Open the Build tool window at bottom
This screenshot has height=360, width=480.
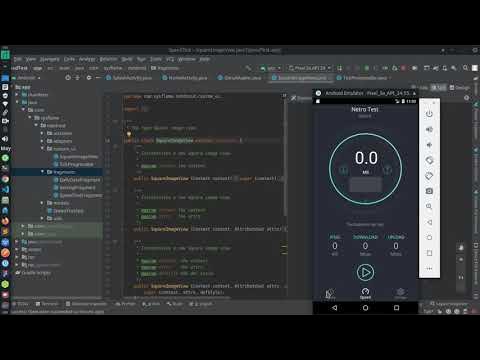click(175, 304)
